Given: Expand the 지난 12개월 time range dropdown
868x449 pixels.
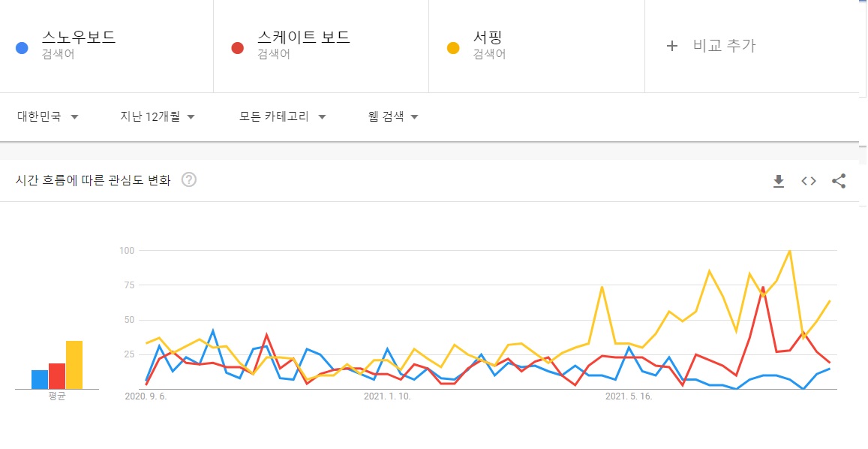Looking at the screenshot, I should pos(158,116).
